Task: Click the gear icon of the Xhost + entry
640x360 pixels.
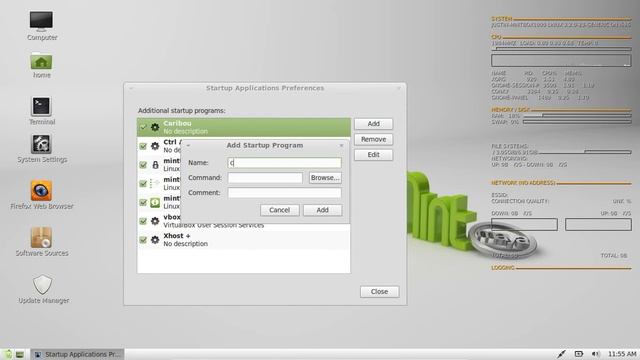Action: [155, 240]
